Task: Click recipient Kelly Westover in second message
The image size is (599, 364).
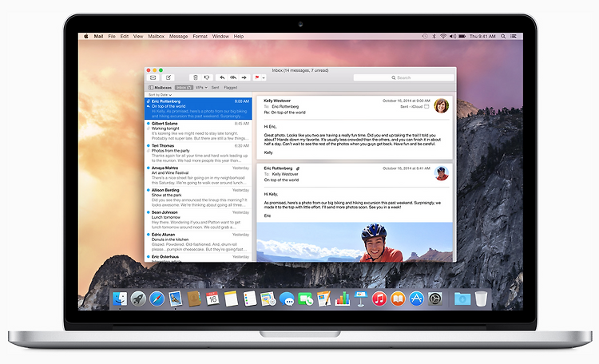Action: (x=285, y=174)
